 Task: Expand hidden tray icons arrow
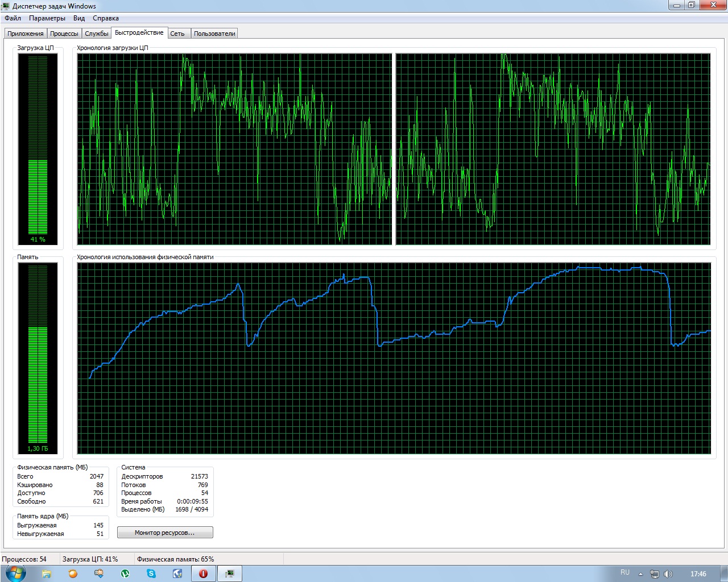pos(640,574)
